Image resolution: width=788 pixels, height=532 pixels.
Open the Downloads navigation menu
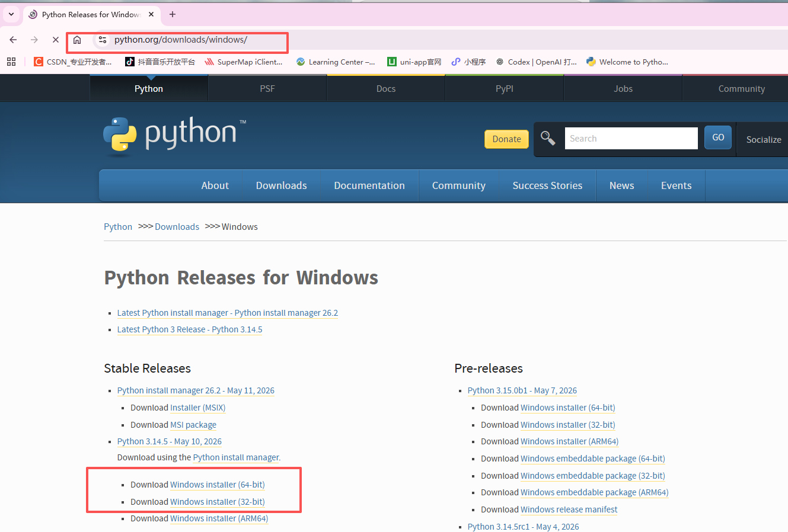(281, 185)
